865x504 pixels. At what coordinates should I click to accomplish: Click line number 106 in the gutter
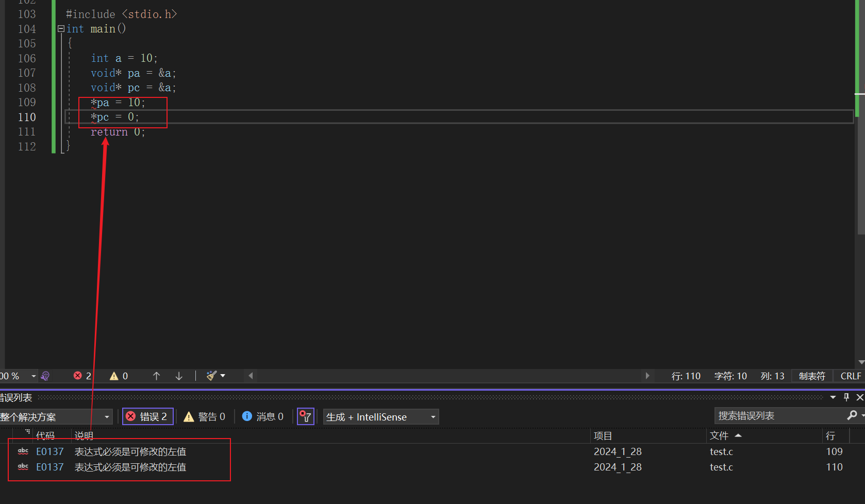pos(27,58)
